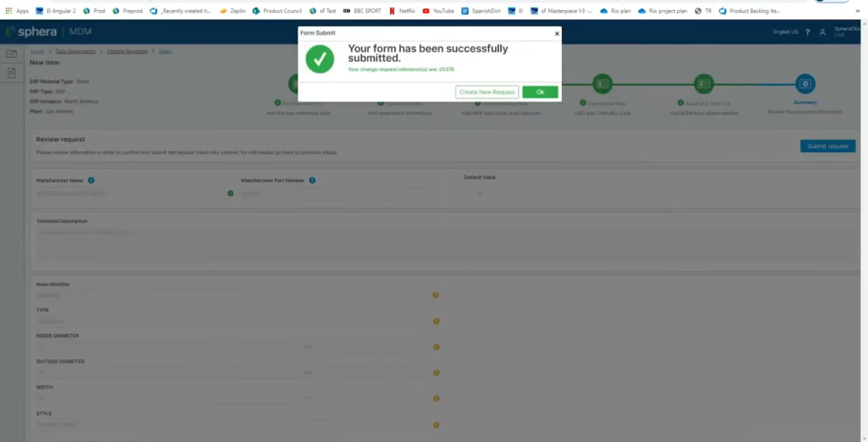Open the English US language selector
Screen dimensions: 868x442
coord(785,32)
